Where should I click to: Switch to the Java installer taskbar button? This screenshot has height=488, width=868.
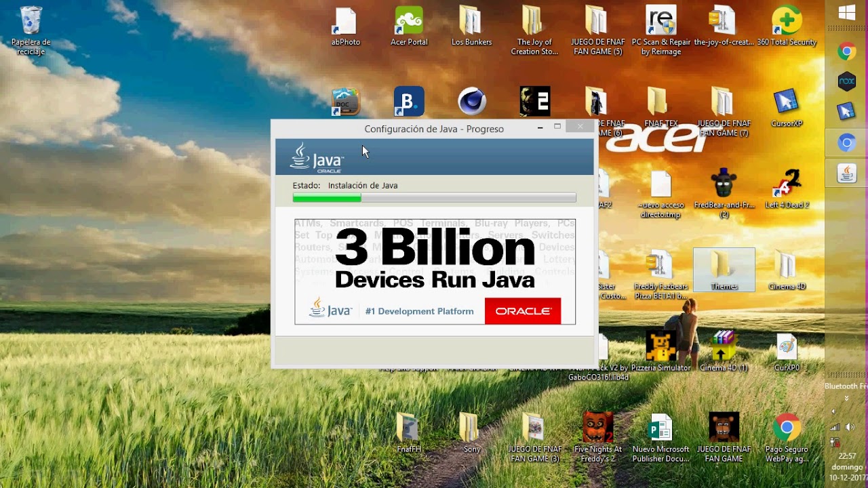[x=846, y=174]
